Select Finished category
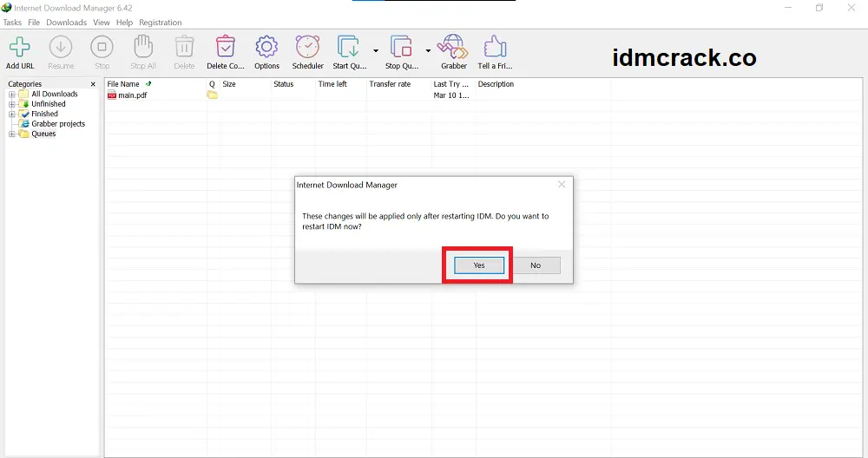Image resolution: width=868 pixels, height=458 pixels. (44, 114)
